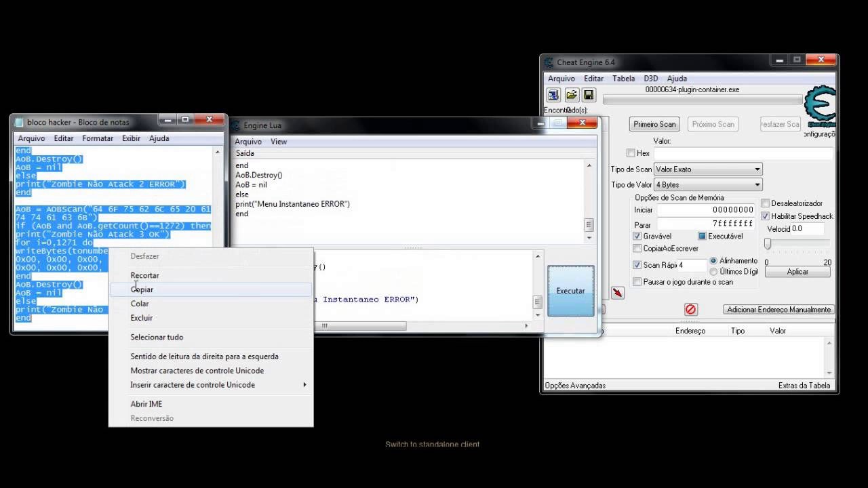The width and height of the screenshot is (868, 488).
Task: Open Notepad's Exibir menu
Action: (x=131, y=138)
